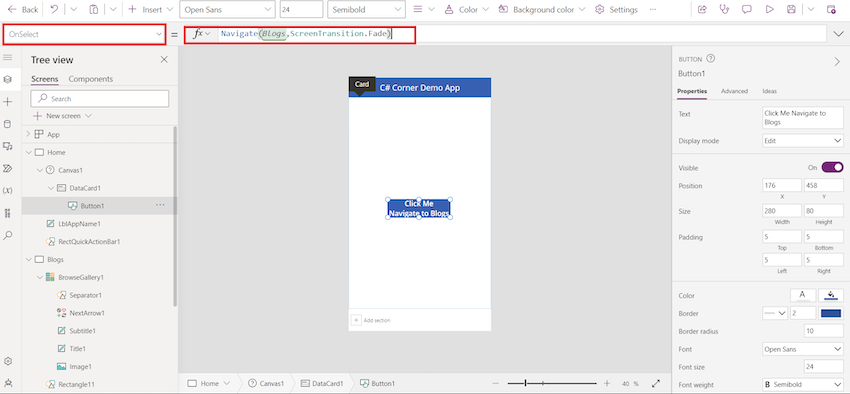The height and width of the screenshot is (394, 850).
Task: Save the app with Save icon
Action: tap(791, 10)
